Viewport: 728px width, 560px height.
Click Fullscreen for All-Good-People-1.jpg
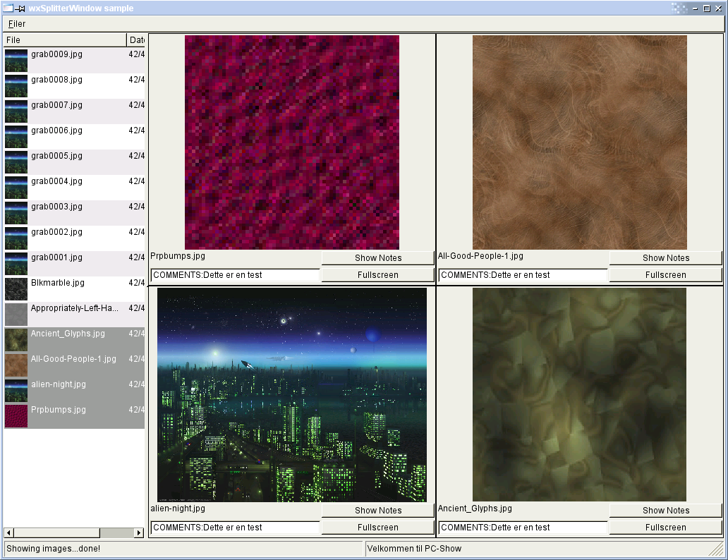click(x=665, y=275)
